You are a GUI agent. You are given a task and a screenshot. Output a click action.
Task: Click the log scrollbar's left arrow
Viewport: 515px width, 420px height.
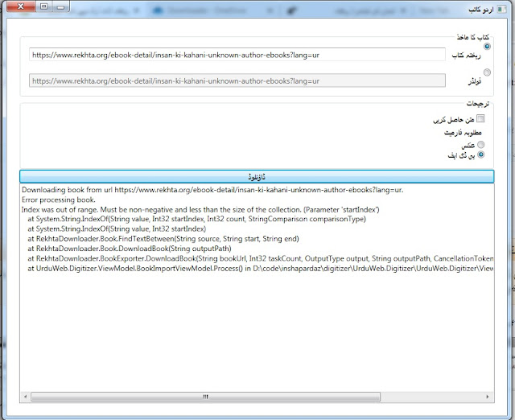(x=25, y=396)
